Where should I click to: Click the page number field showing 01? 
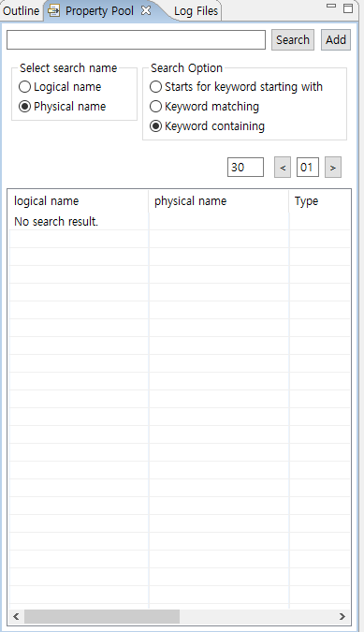308,168
